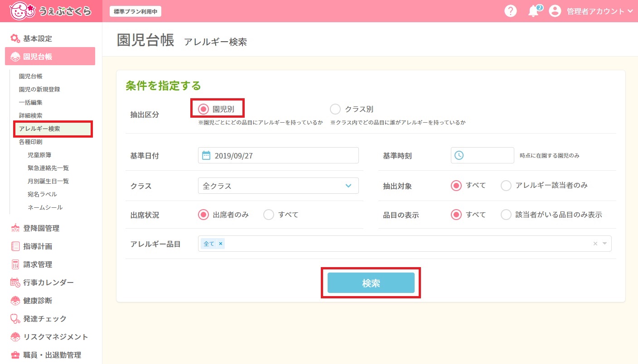
Task: Open the 全クラス class dropdown
Action: point(278,186)
